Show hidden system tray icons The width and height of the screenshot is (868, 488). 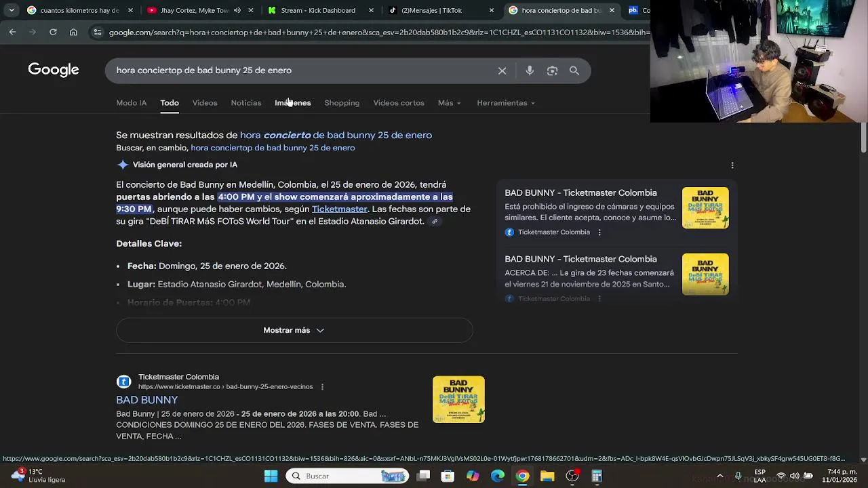click(720, 476)
